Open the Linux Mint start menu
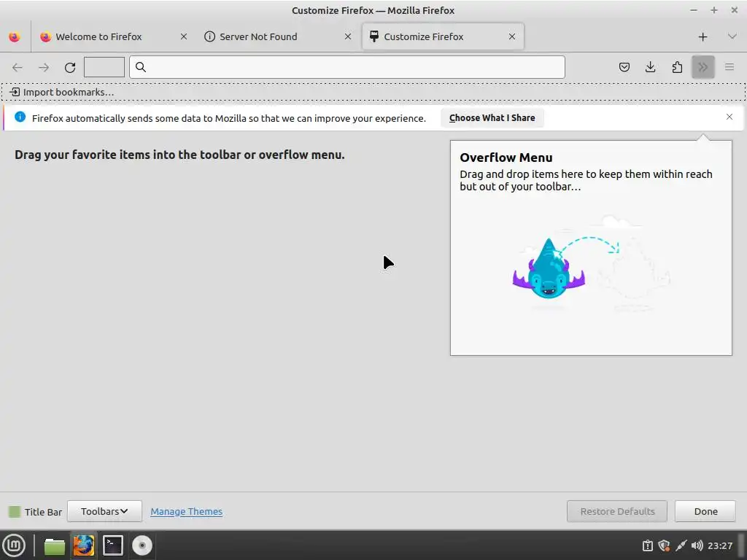Screen dimensions: 747x560 point(14,545)
